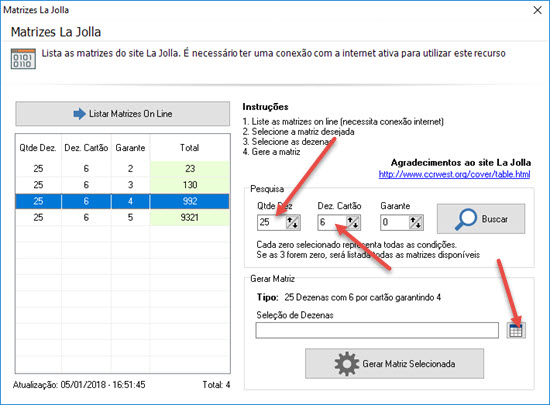
Task: Click Garante cell value 3
Action: [130, 185]
